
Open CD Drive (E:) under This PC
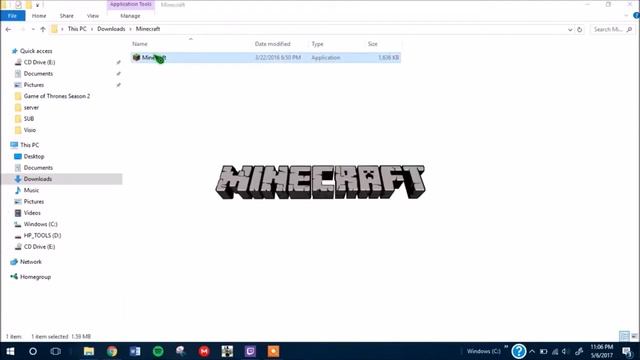(x=39, y=247)
